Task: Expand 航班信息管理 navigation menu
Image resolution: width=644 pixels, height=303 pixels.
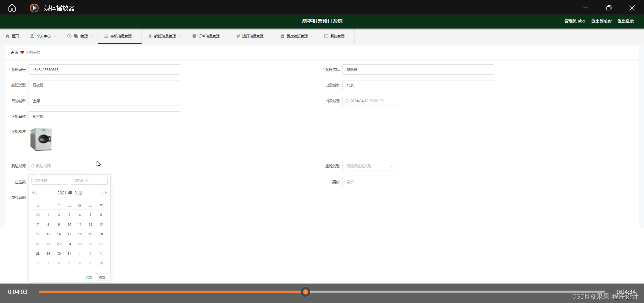Action: [164, 36]
